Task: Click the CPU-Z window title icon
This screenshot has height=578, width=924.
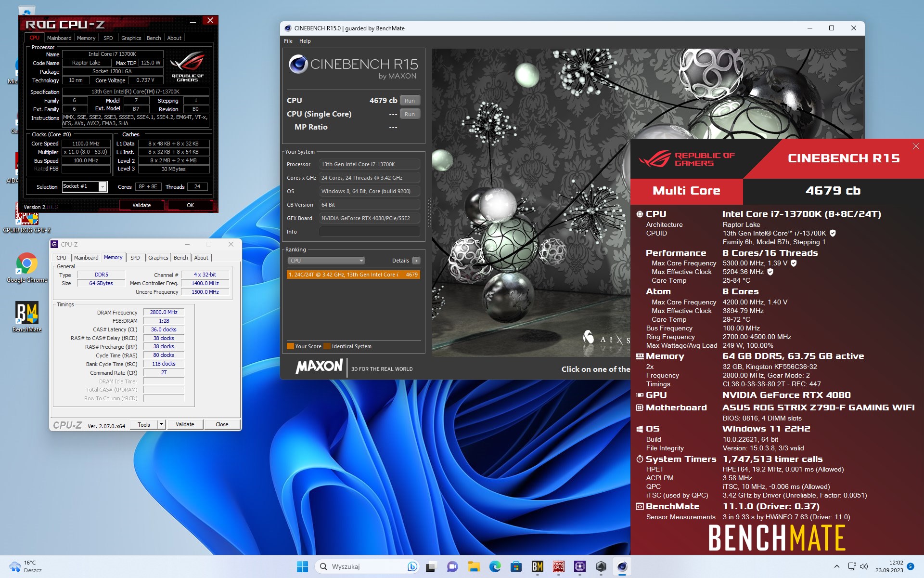Action: coord(55,244)
